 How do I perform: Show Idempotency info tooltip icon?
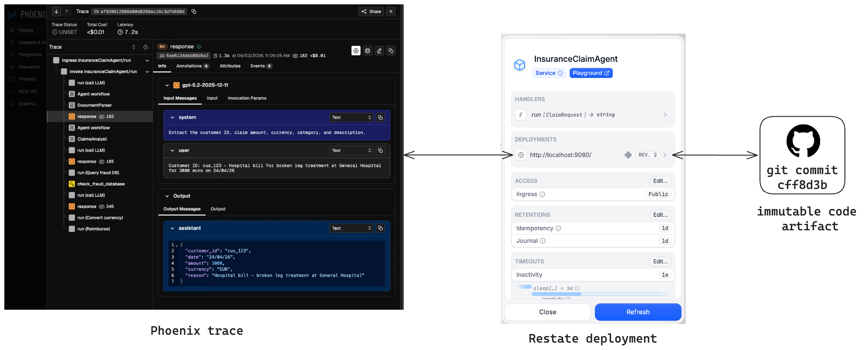point(558,229)
